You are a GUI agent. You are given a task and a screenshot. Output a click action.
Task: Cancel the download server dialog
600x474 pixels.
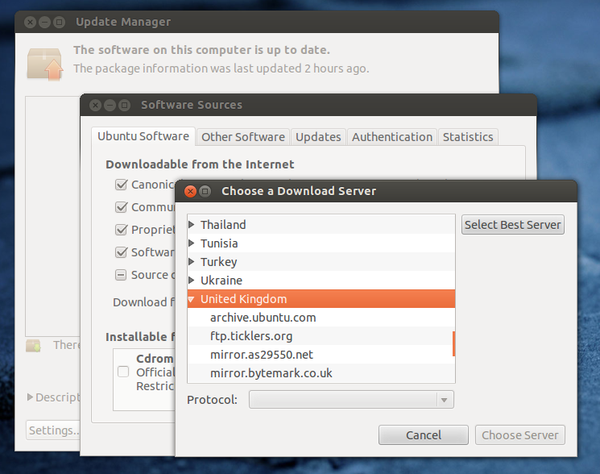click(423, 435)
